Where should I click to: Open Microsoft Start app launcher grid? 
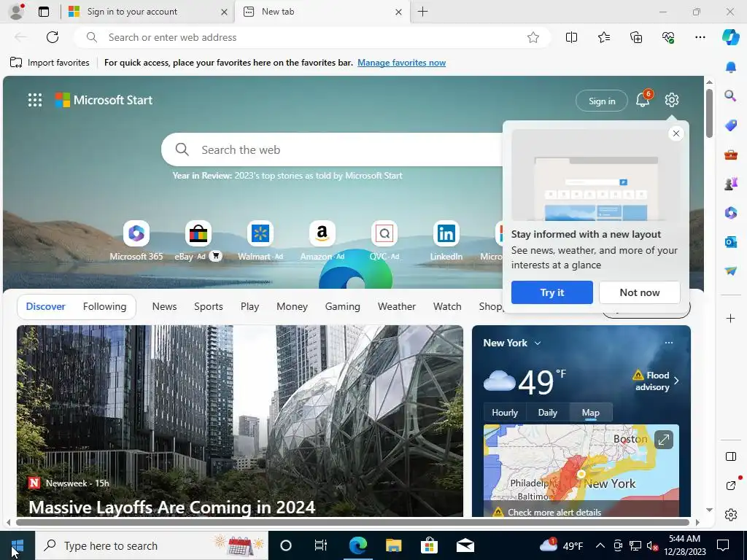pos(35,100)
